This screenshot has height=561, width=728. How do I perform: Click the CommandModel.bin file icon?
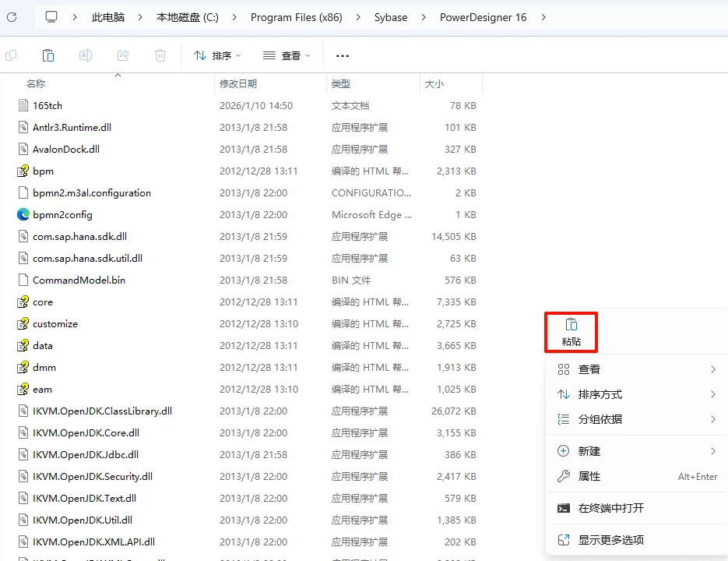23,280
